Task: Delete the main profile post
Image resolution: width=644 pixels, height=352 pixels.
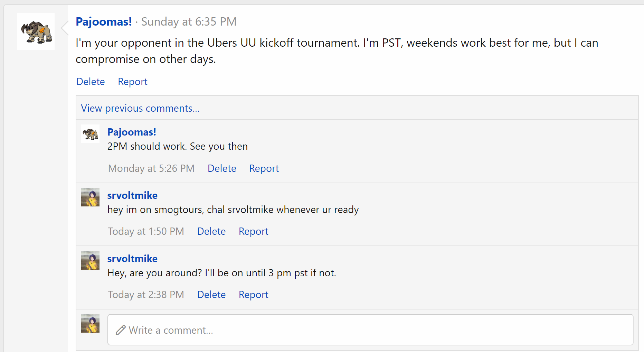Action: pyautogui.click(x=91, y=82)
